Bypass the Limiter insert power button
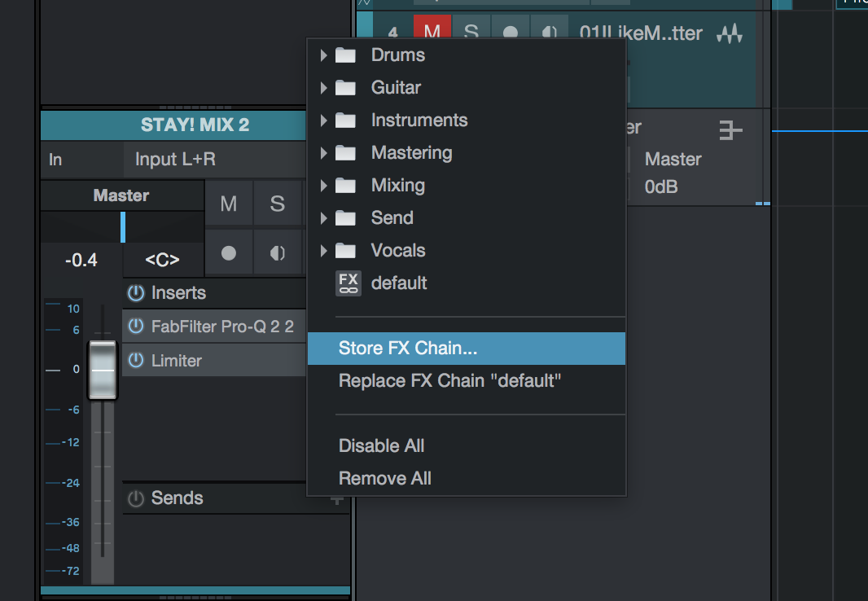Viewport: 868px width, 601px height. (x=136, y=360)
